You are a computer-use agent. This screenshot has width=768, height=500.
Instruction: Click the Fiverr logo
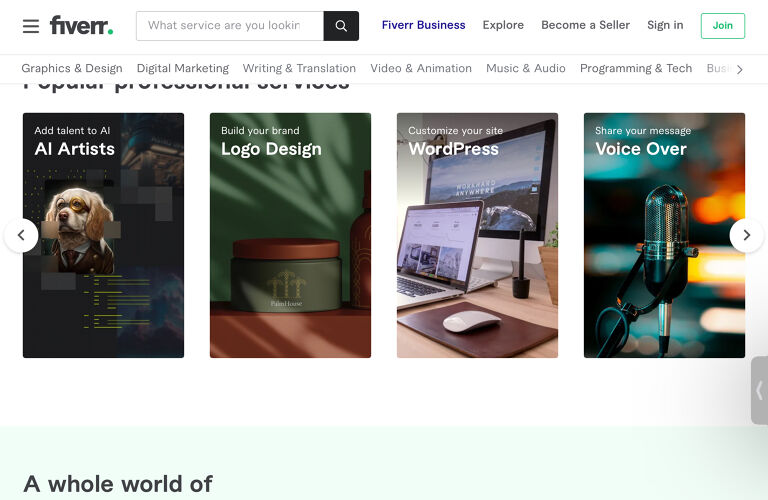coord(81,25)
